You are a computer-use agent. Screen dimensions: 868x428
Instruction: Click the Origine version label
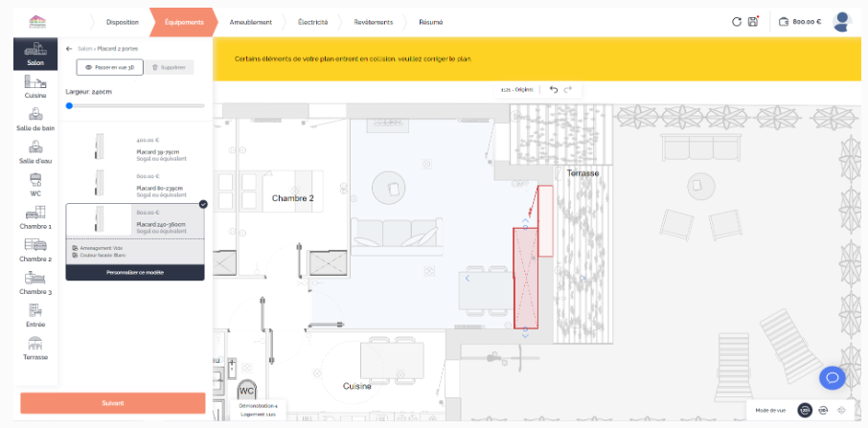517,90
